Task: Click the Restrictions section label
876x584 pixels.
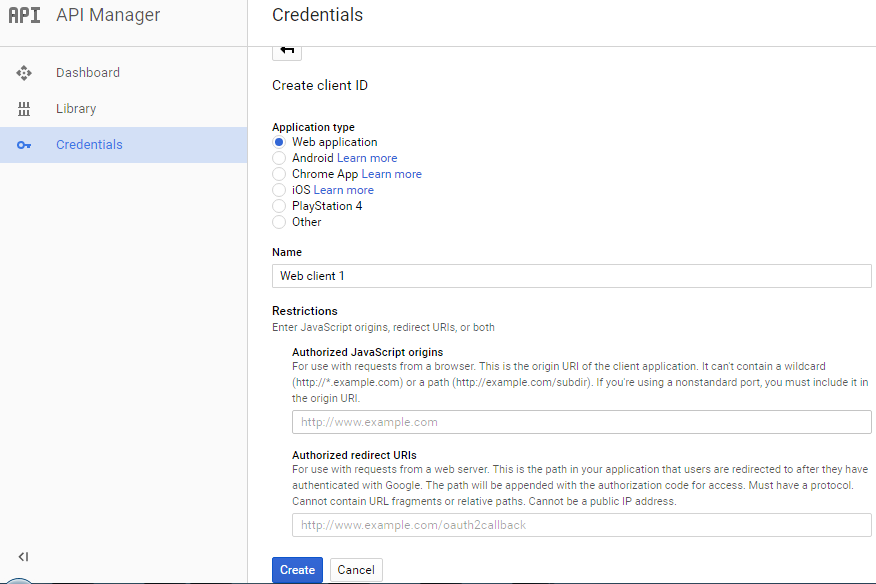Action: (305, 311)
